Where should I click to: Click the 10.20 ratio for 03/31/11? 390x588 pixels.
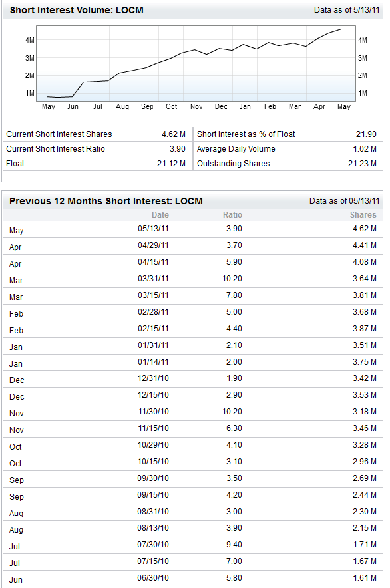[232, 279]
